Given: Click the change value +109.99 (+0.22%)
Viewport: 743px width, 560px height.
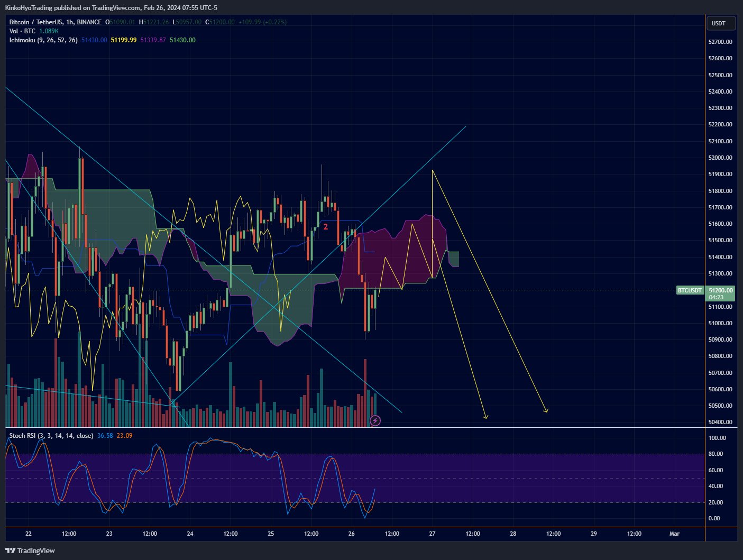Looking at the screenshot, I should [x=262, y=22].
